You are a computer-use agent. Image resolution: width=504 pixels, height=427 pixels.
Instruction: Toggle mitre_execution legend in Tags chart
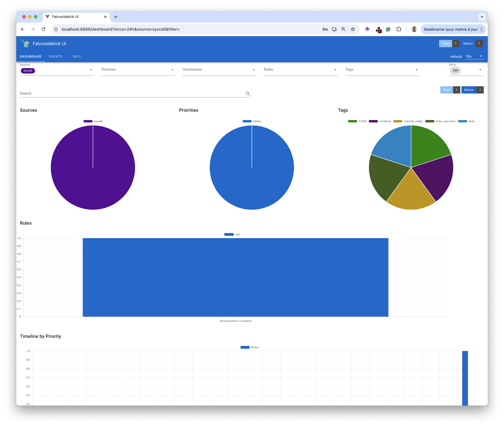click(x=440, y=121)
